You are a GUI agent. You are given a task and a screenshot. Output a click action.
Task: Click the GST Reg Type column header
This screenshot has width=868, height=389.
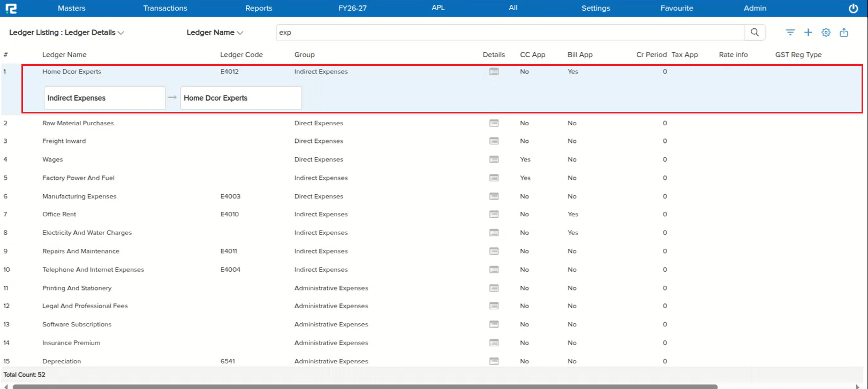(798, 55)
